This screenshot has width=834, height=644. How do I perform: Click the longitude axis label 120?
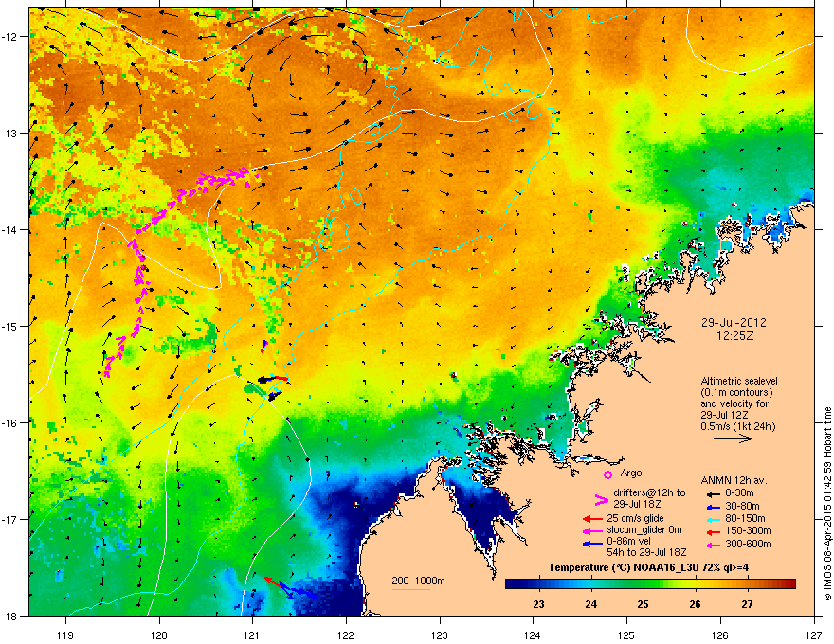click(x=159, y=635)
